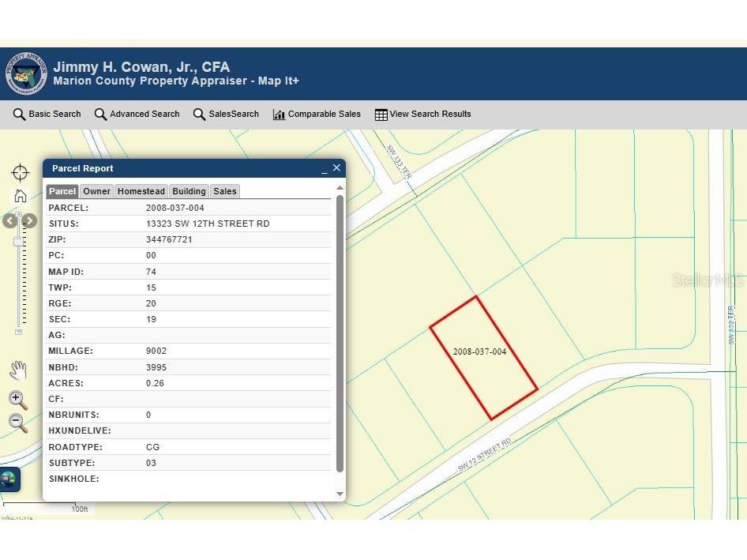Select the zoom in magnifier tool

(18, 400)
